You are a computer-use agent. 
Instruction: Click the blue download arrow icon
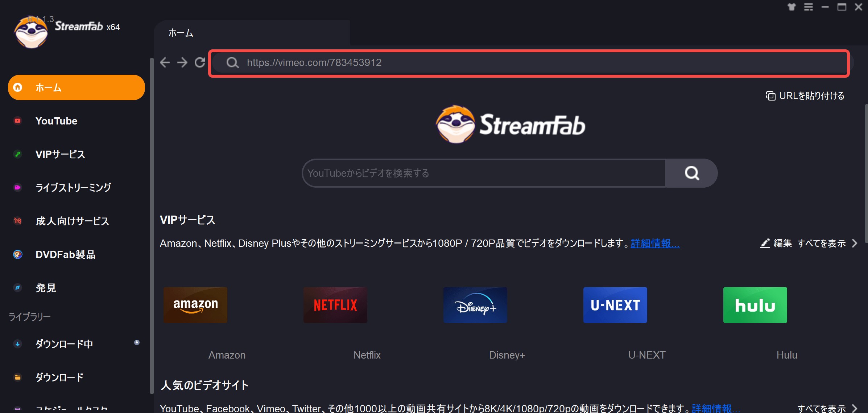tap(17, 344)
